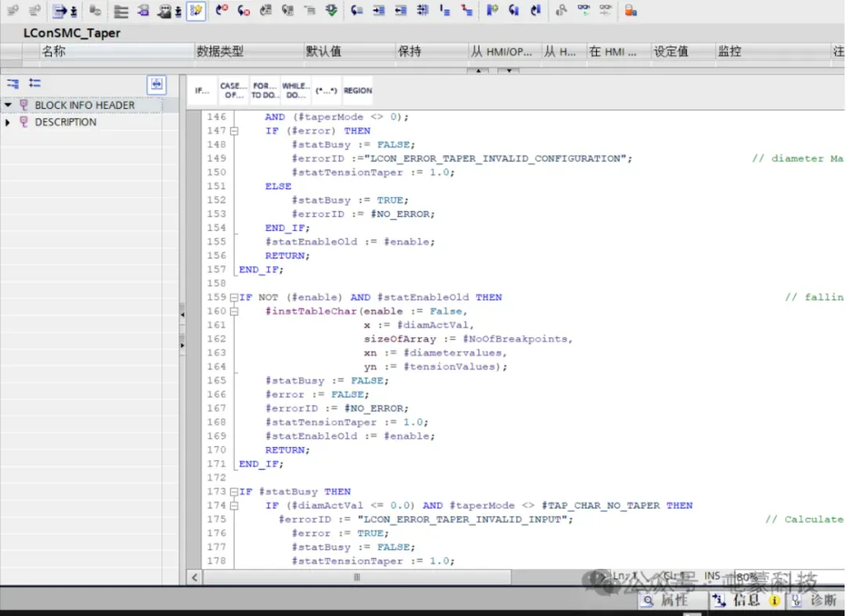
Task: Click the i info icon beside the 信息 tab
Action: tap(775, 600)
